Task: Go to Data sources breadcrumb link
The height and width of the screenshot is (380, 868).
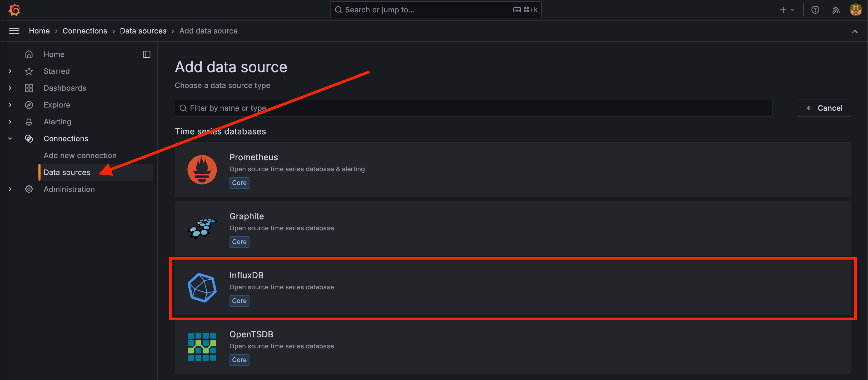Action: pyautogui.click(x=143, y=31)
